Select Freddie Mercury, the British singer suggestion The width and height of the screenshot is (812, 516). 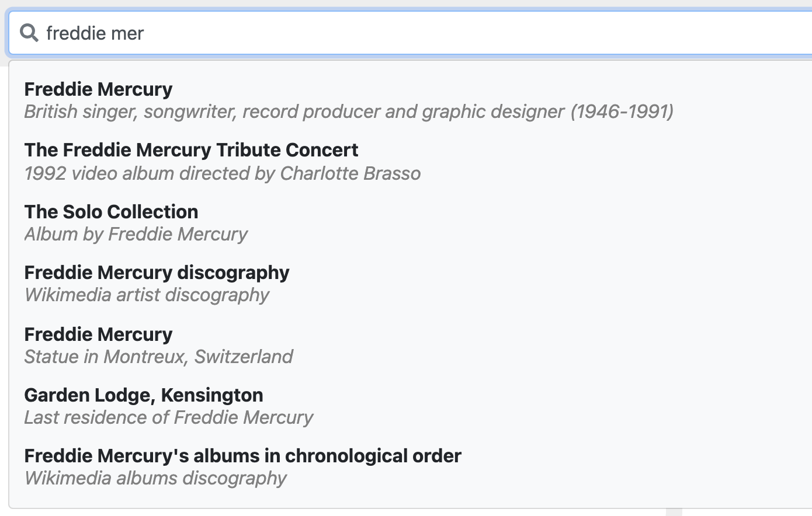pos(98,89)
